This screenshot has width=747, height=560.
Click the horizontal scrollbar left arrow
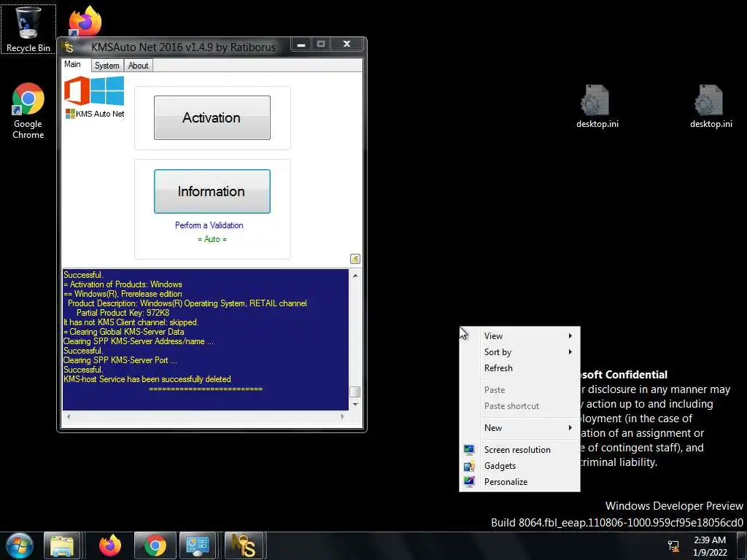69,416
